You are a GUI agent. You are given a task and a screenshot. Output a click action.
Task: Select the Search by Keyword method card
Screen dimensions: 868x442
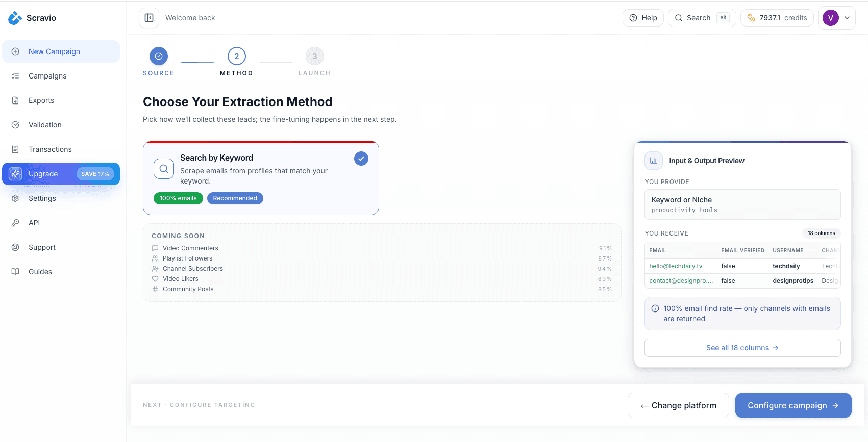pos(261,178)
